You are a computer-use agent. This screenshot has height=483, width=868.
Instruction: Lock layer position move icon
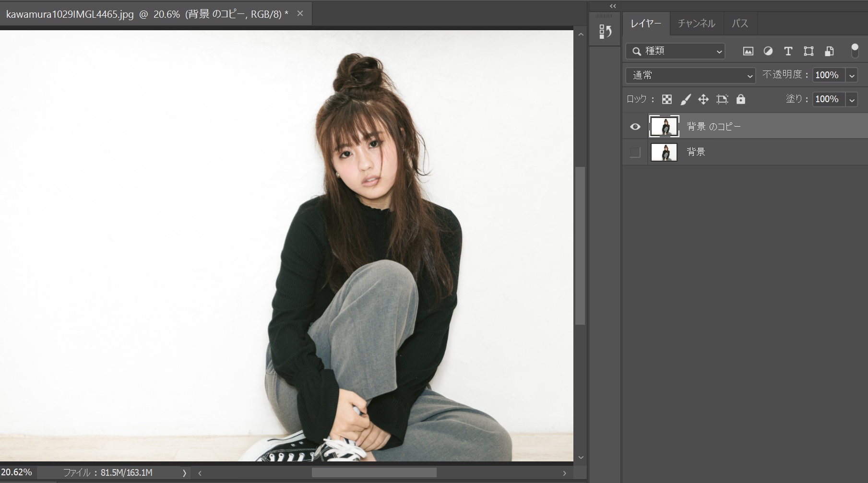pos(703,99)
